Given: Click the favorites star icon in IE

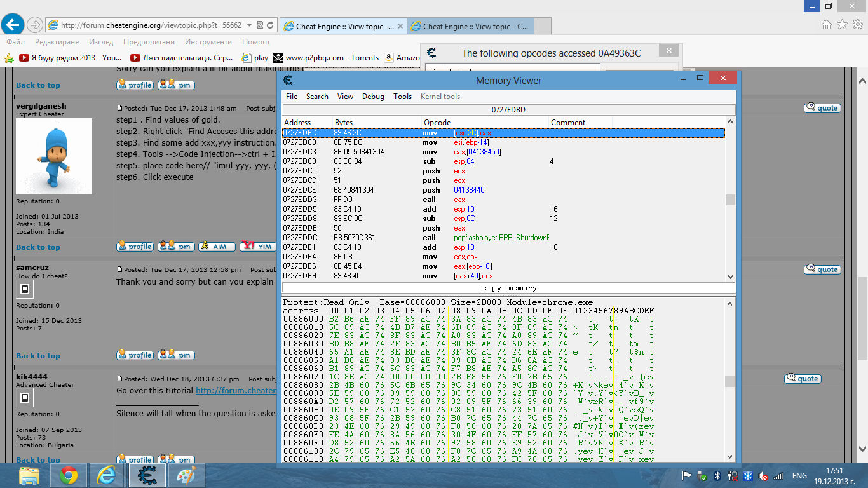Looking at the screenshot, I should (x=842, y=25).
